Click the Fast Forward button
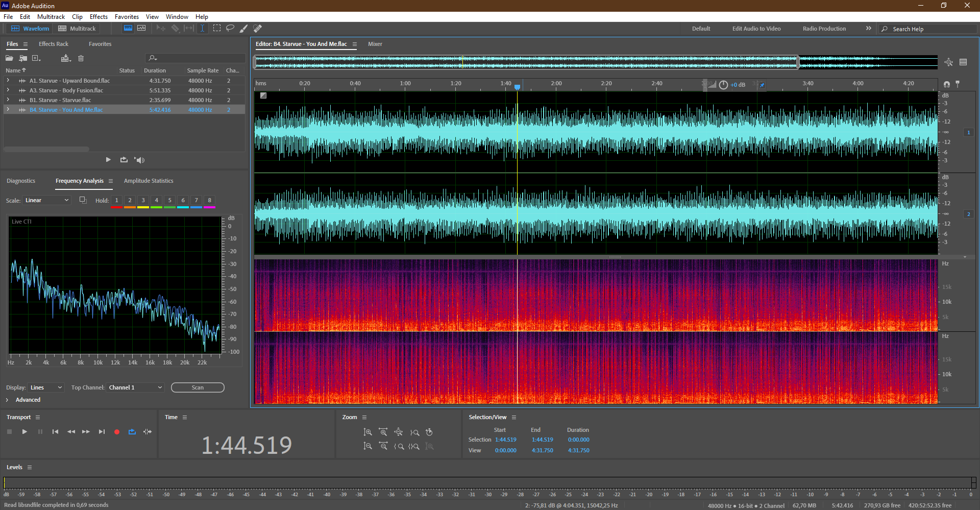Image resolution: width=980 pixels, height=510 pixels. pos(86,432)
